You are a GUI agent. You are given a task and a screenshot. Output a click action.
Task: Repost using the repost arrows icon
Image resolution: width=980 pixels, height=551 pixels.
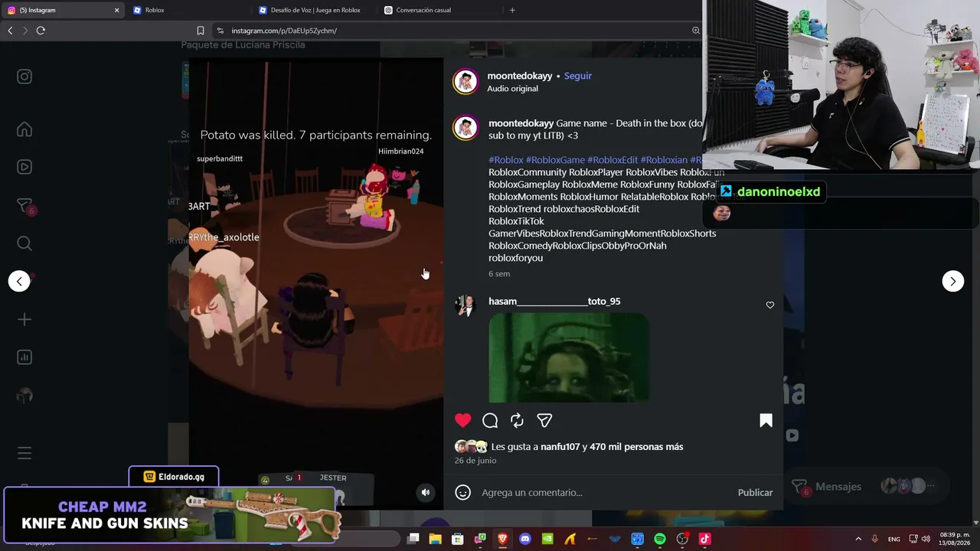tap(517, 420)
